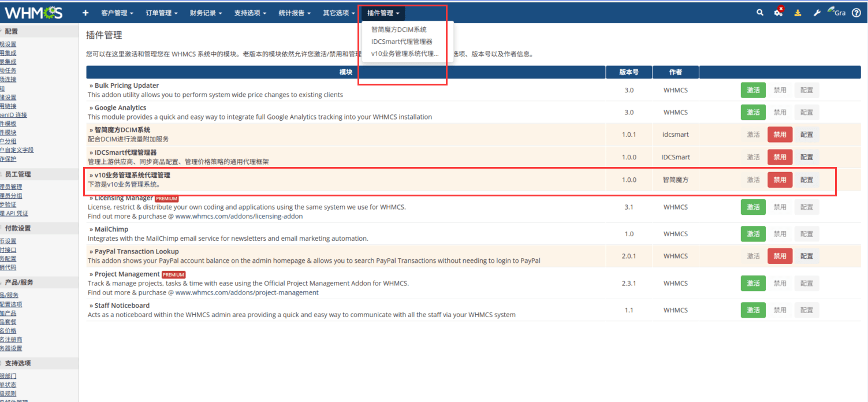Open the wrench configuration icon
This screenshot has height=402, width=868.
click(x=817, y=13)
